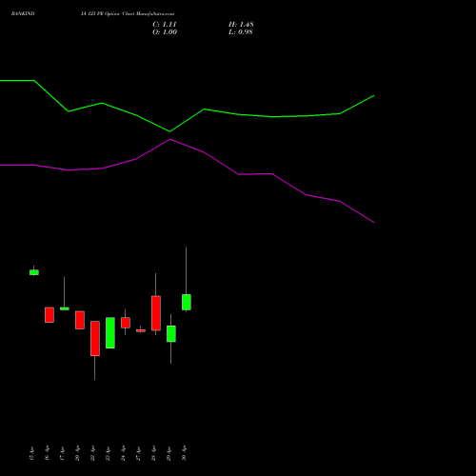Click the small red candle for 24 Apr
476x476 pixels.
coord(126,323)
